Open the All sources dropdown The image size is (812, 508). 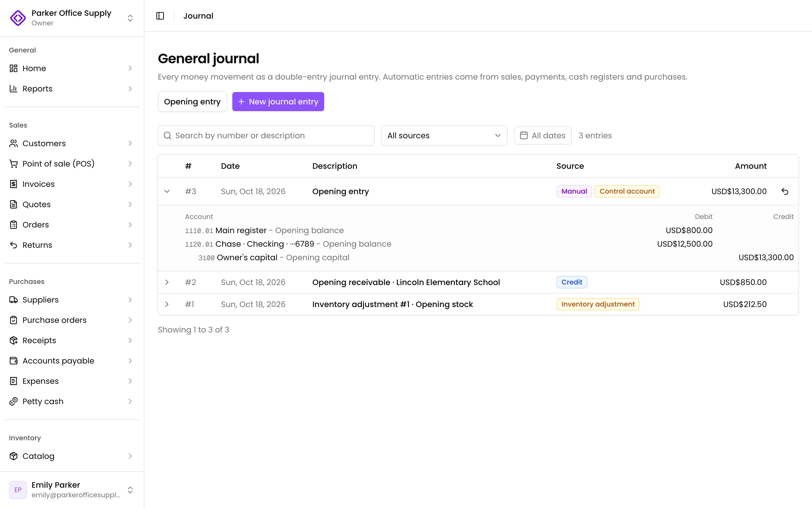click(x=444, y=135)
